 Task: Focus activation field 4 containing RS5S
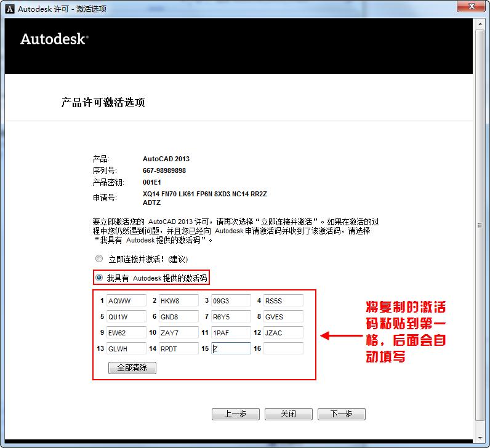(x=283, y=300)
